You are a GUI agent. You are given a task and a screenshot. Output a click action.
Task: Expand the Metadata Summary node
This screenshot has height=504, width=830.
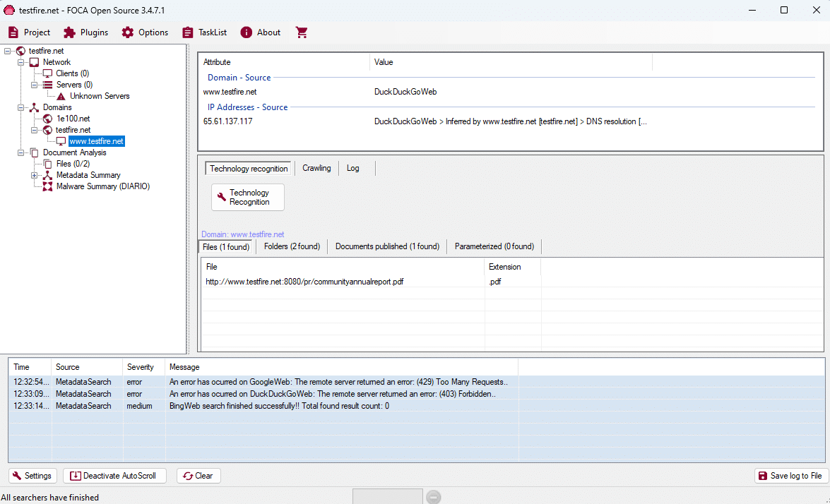tap(34, 175)
